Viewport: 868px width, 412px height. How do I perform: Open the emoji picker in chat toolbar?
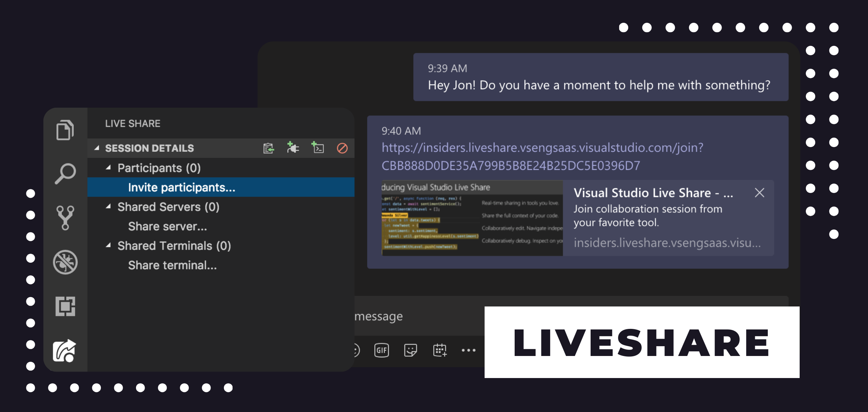(x=356, y=350)
